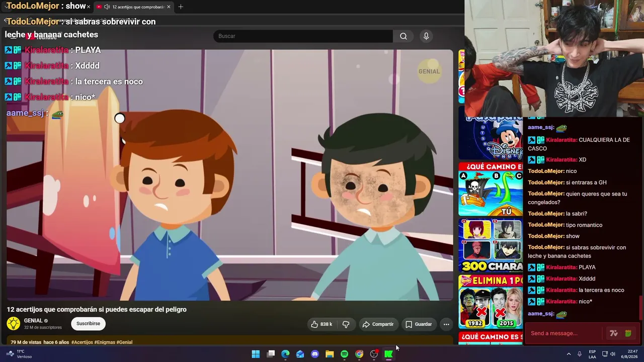The height and width of the screenshot is (362, 644).
Task: Open Task View on the taskbar
Action: pyautogui.click(x=271, y=354)
